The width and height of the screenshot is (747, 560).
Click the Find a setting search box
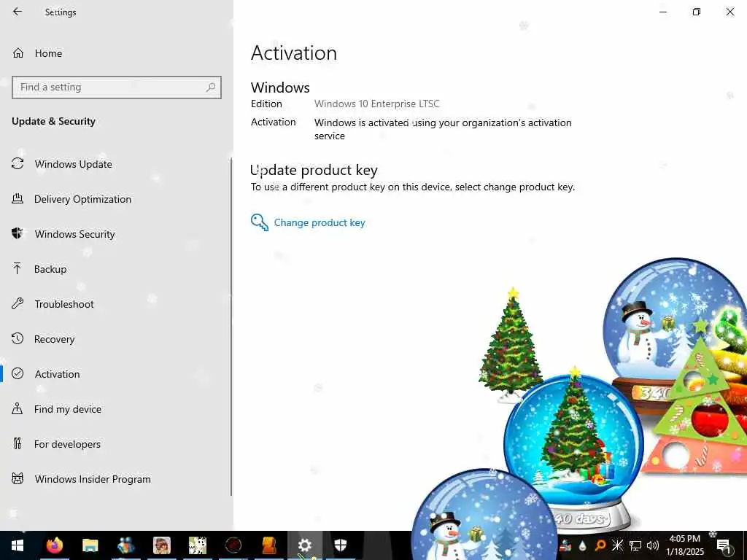point(116,87)
